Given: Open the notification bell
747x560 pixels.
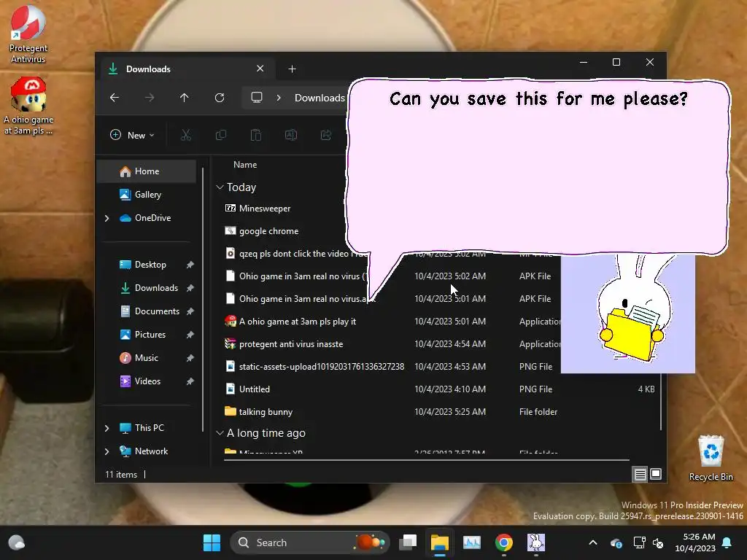Looking at the screenshot, I should pyautogui.click(x=727, y=542).
